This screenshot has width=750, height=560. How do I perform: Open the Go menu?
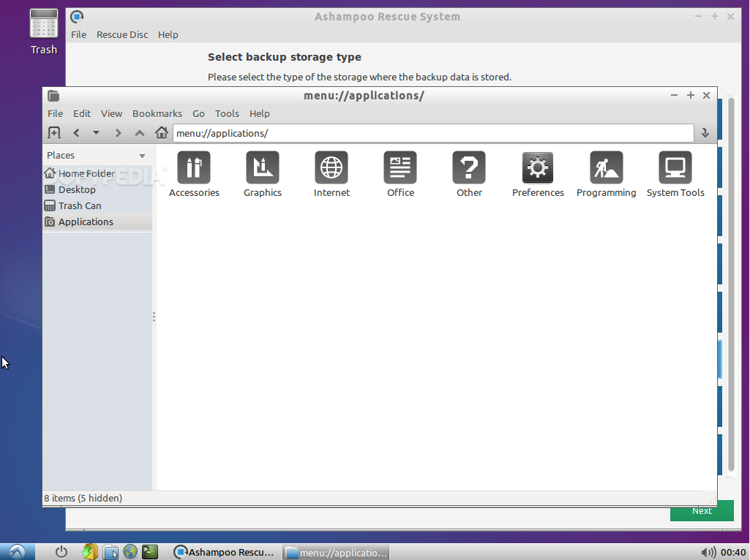point(198,114)
